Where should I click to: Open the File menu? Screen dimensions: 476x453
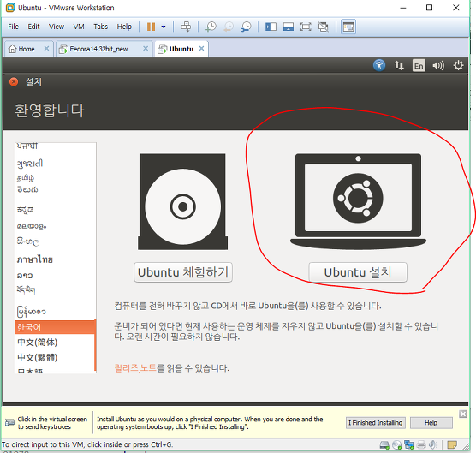[13, 27]
